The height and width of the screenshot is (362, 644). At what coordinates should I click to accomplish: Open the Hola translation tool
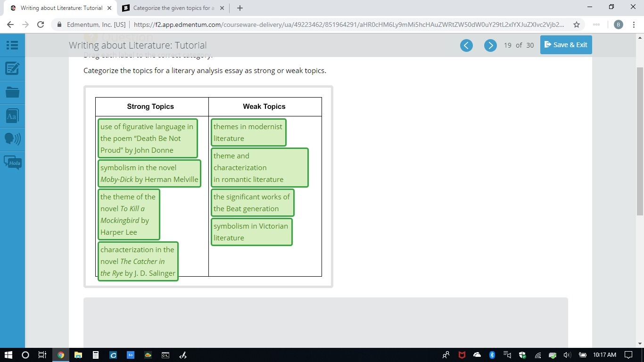[13, 163]
